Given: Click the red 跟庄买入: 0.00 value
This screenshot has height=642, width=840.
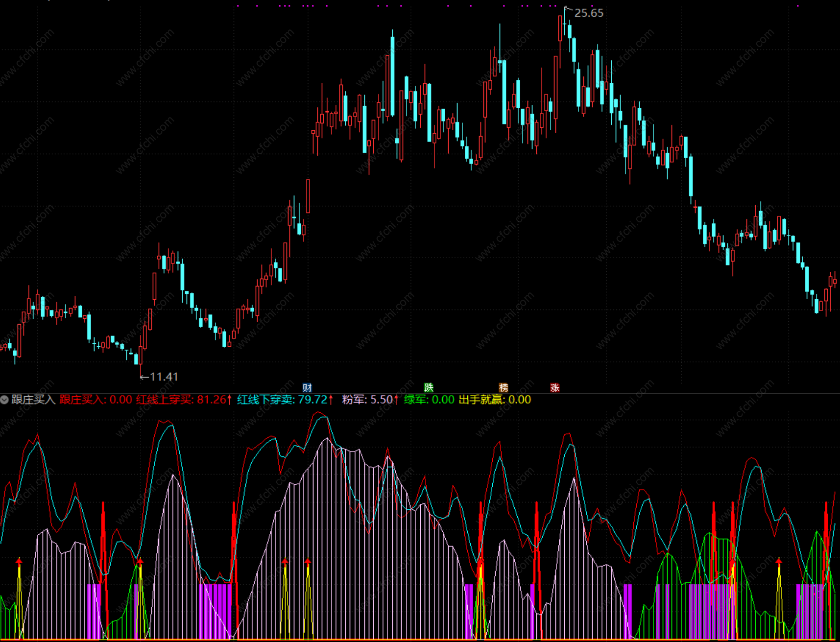Looking at the screenshot, I should pos(96,400).
